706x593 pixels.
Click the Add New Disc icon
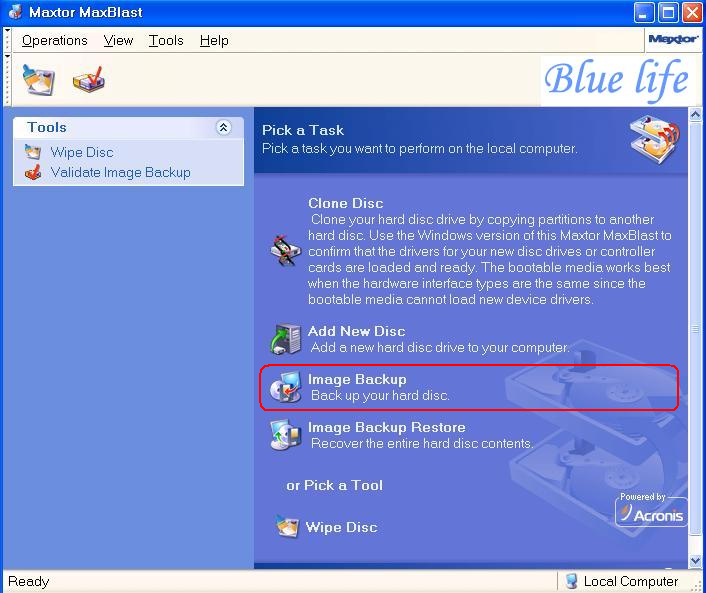285,339
